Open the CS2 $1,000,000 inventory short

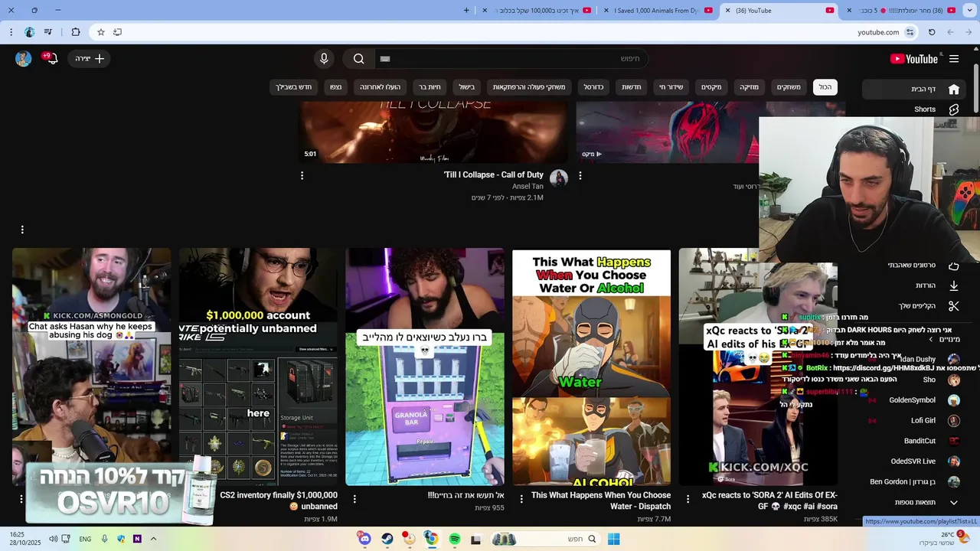pos(258,367)
